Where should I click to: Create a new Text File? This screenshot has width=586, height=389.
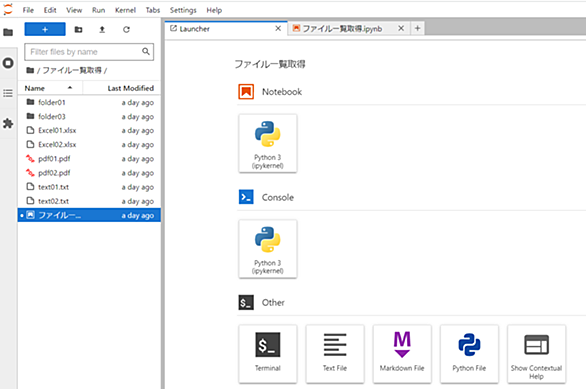pos(335,354)
